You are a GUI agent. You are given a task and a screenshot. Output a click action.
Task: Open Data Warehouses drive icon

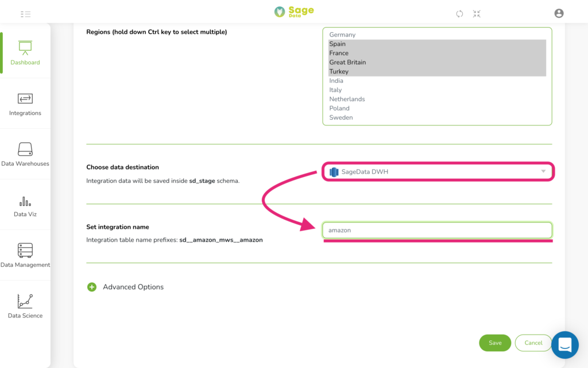(x=25, y=149)
